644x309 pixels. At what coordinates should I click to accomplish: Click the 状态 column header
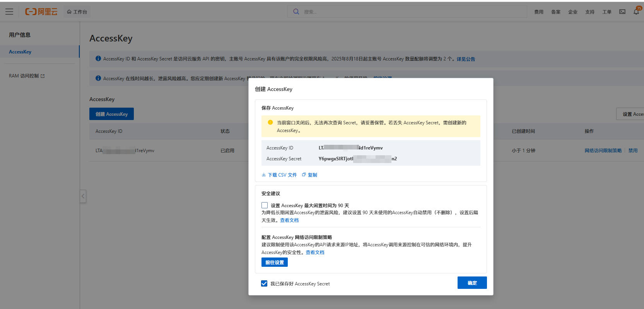coord(225,131)
